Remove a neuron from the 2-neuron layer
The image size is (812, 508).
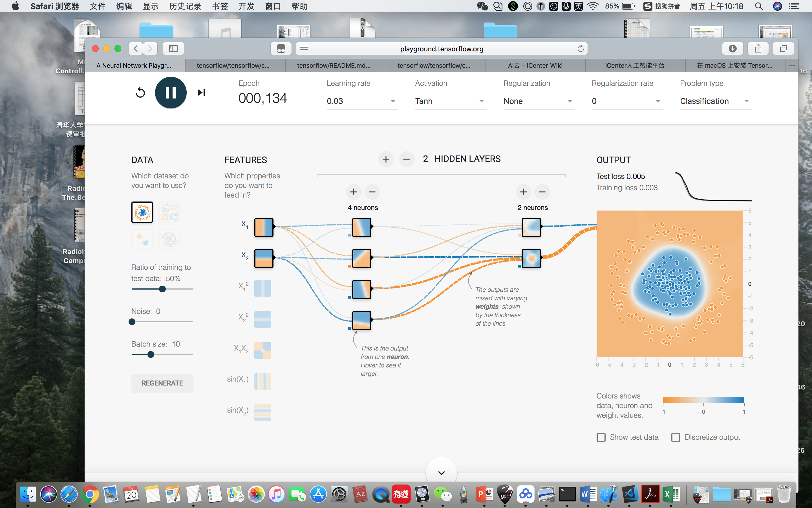coord(542,192)
